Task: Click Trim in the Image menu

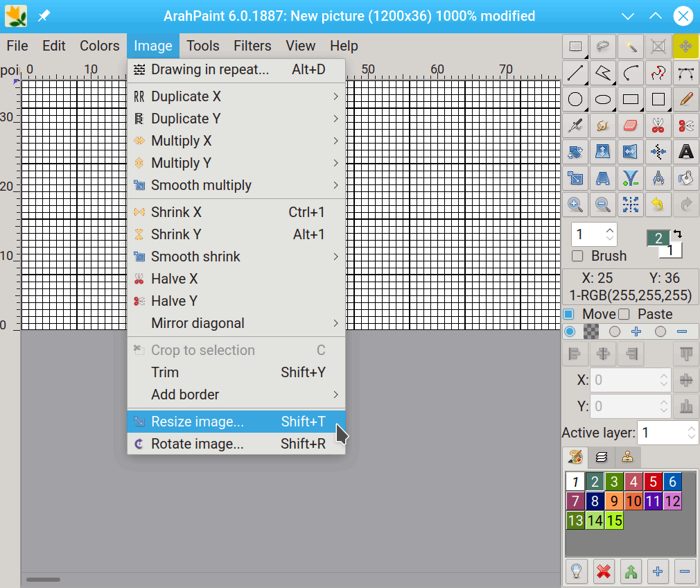Action: 165,372
